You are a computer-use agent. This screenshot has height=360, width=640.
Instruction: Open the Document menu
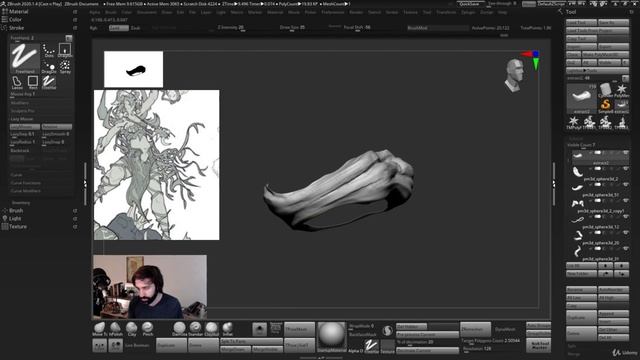click(x=147, y=12)
